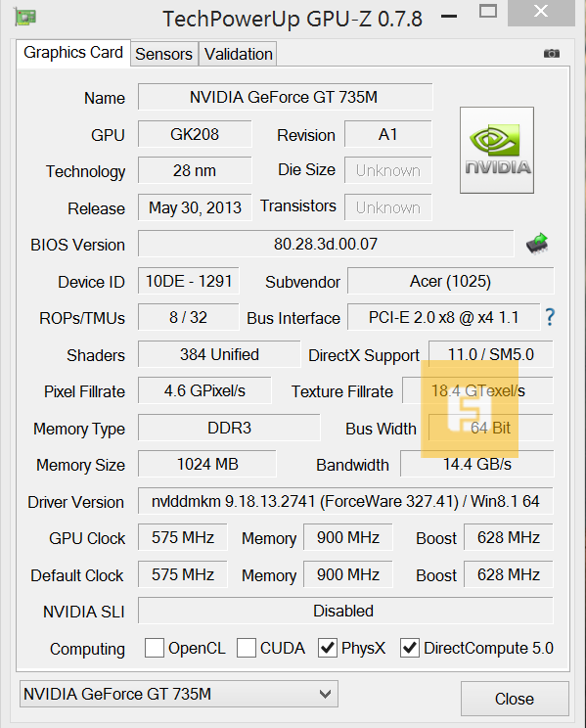586x728 pixels.
Task: Minimize the GPU-Z window
Action: pos(449,17)
